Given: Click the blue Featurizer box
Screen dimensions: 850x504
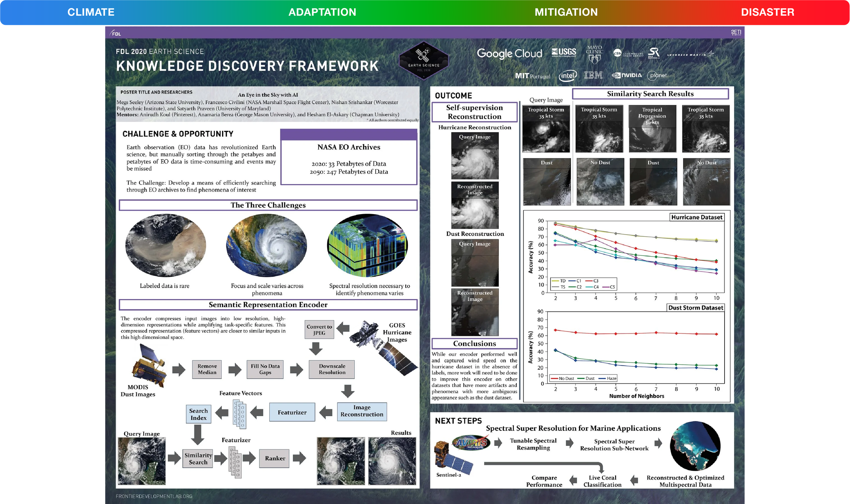Looking at the screenshot, I should click(x=292, y=412).
